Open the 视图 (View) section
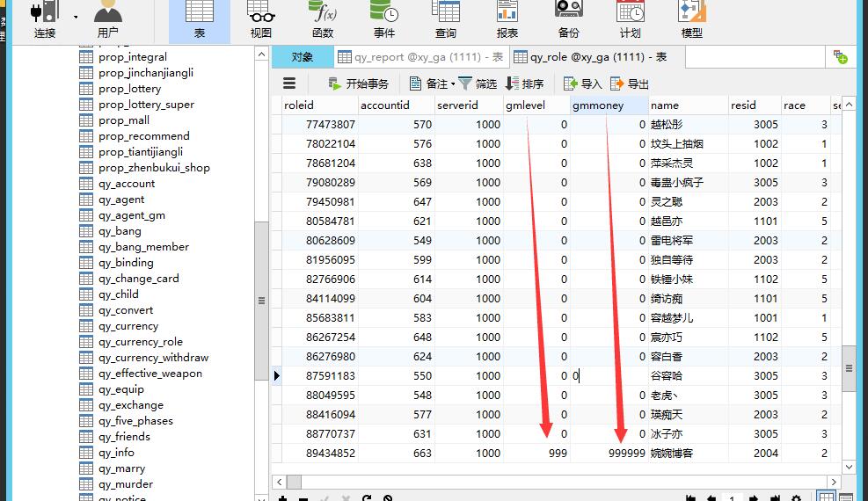 [x=260, y=20]
